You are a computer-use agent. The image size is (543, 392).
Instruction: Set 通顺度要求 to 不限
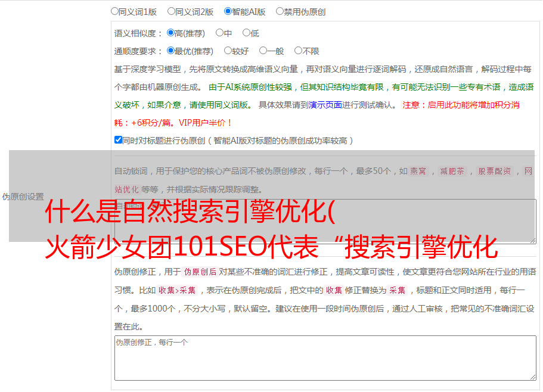point(298,51)
